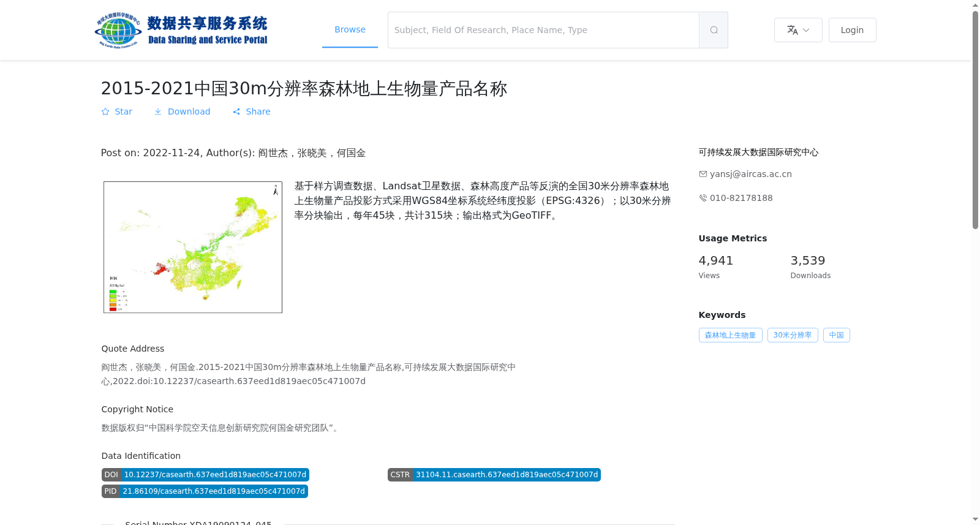Image resolution: width=980 pixels, height=525 pixels.
Task: Click the search magnifier button
Action: click(714, 30)
